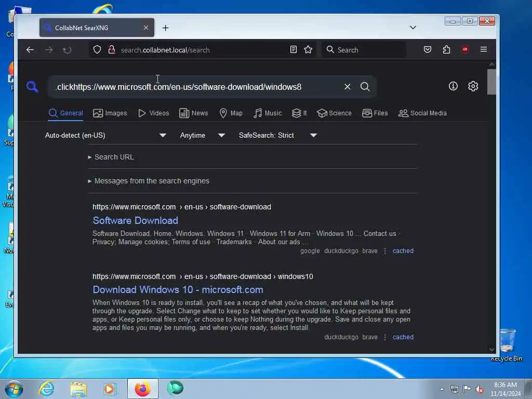The height and width of the screenshot is (399, 532).
Task: Click the Firefox Search box
Action: 364,50
